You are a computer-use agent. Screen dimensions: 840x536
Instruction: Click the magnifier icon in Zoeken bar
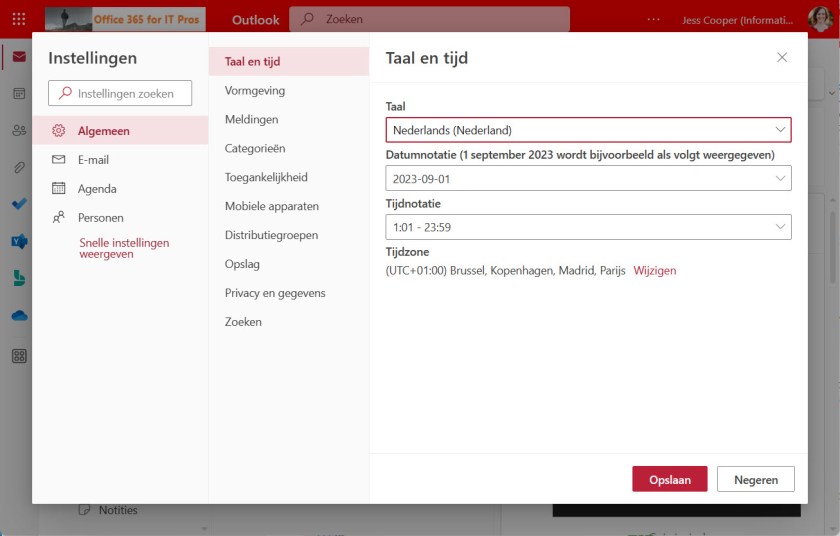point(308,19)
